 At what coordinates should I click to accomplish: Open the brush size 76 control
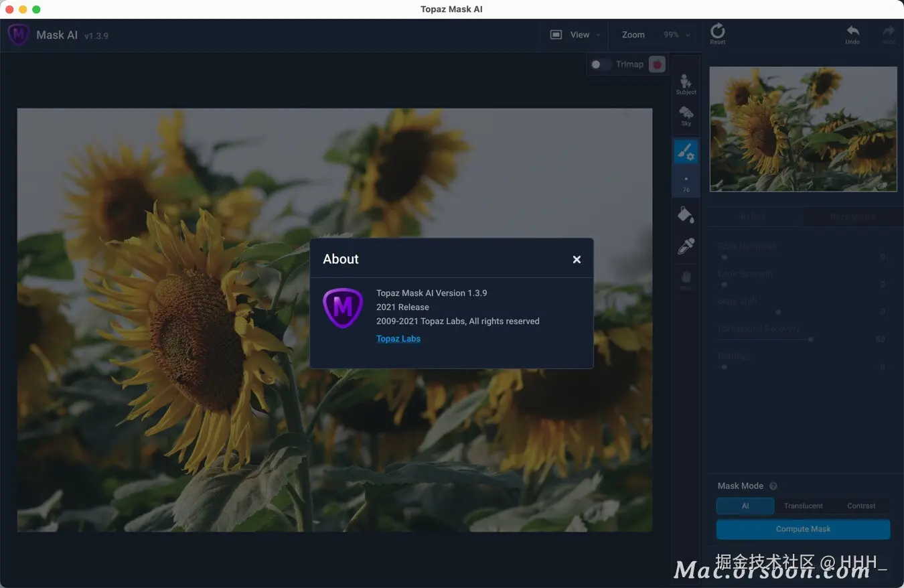[686, 184]
